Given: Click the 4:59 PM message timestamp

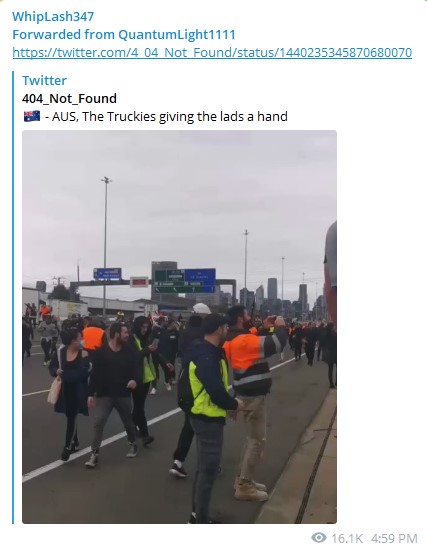Looking at the screenshot, I should (394, 538).
